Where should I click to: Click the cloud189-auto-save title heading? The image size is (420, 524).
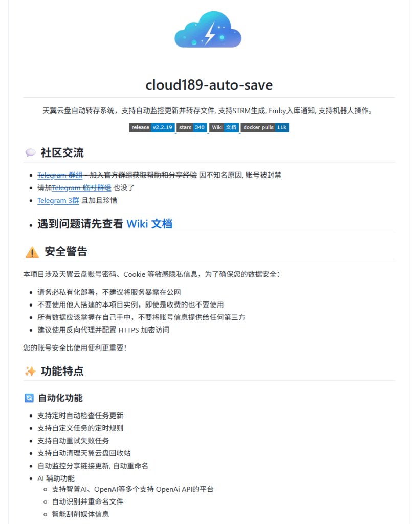point(209,84)
